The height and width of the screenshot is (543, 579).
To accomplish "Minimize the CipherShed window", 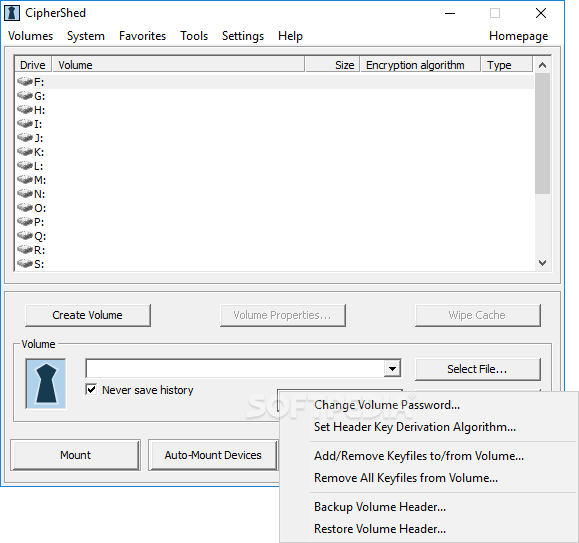I will [x=450, y=13].
